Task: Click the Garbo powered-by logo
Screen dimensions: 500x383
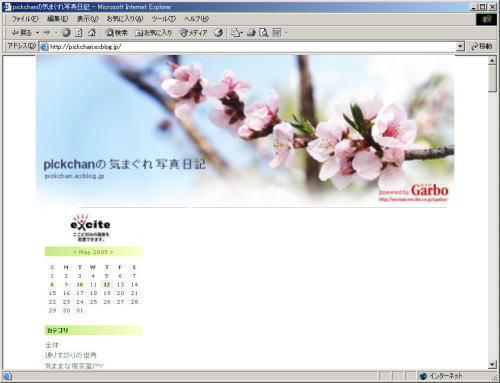Action: pos(414,192)
